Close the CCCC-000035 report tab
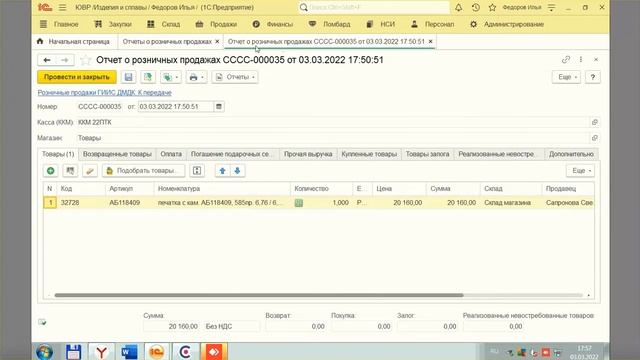 pyautogui.click(x=430, y=42)
